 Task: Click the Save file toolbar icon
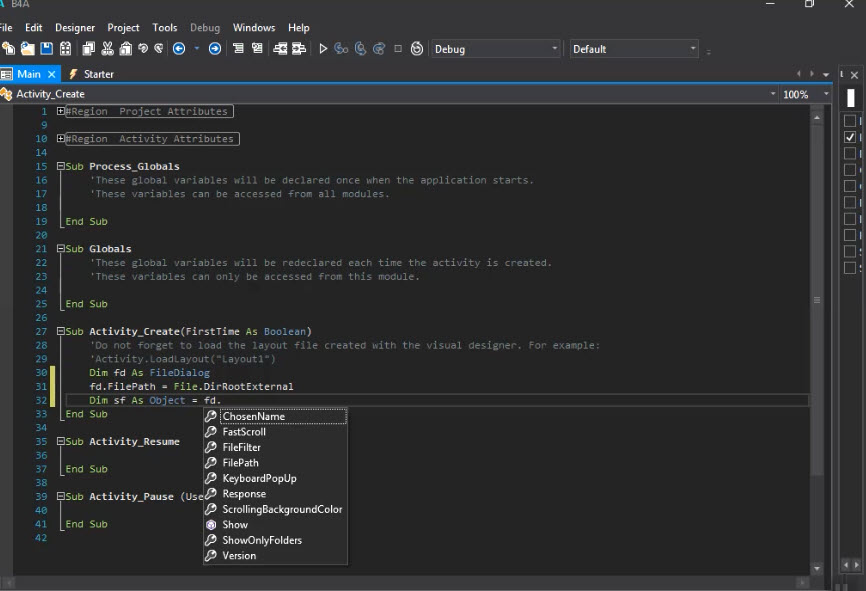[x=47, y=49]
